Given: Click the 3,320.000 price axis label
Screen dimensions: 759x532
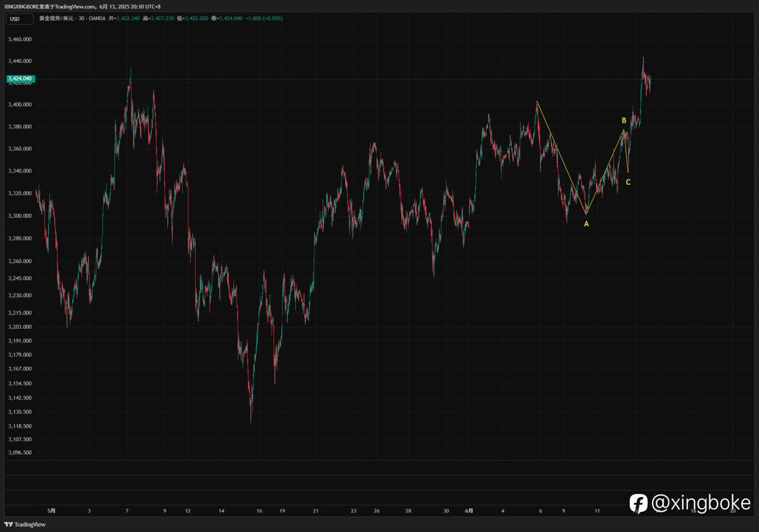Looking at the screenshot, I should (x=20, y=193).
